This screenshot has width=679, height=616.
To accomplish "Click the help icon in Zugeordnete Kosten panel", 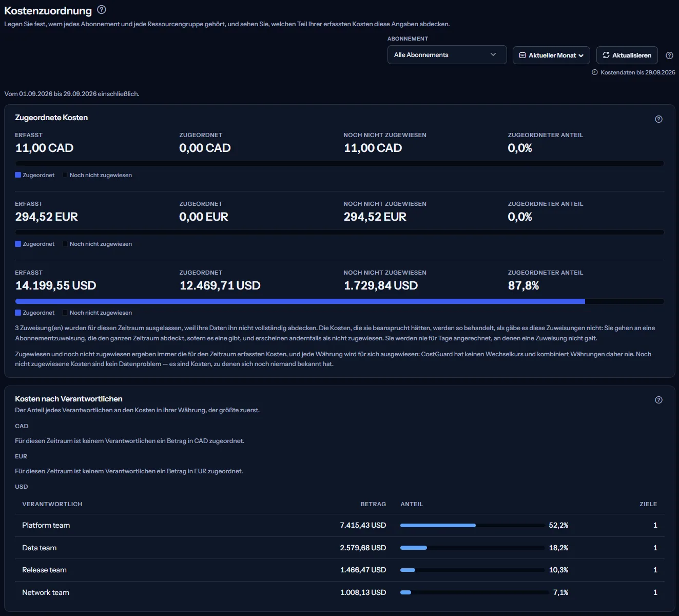I will point(658,119).
